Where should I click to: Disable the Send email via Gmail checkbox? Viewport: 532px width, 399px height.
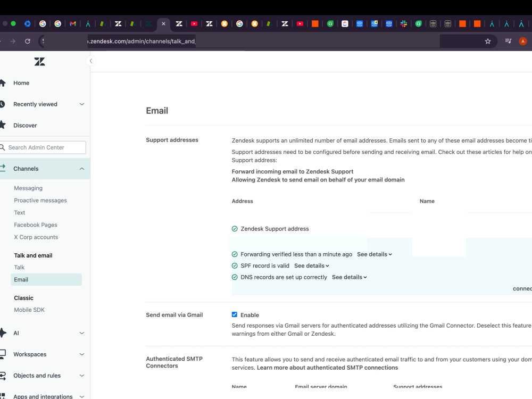tap(234, 314)
